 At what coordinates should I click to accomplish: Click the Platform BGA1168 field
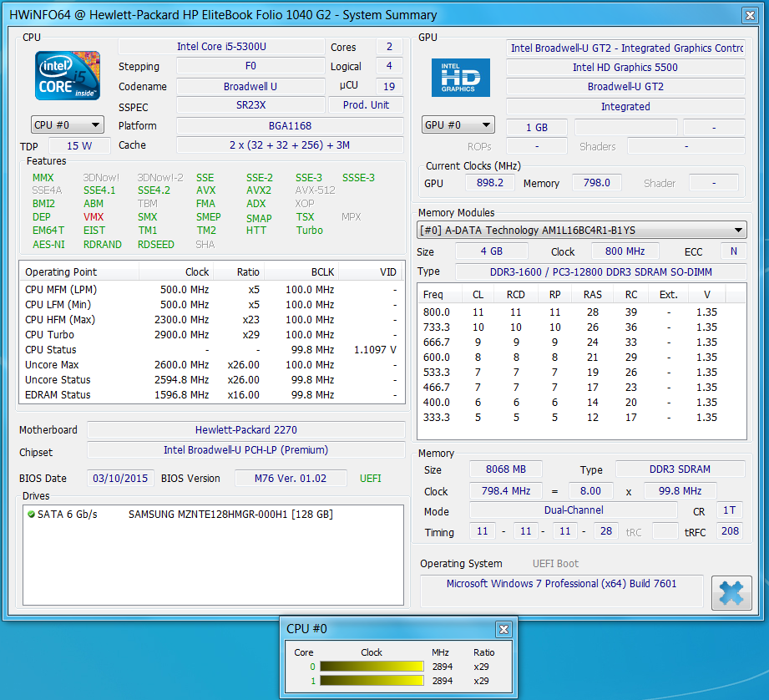pos(290,125)
